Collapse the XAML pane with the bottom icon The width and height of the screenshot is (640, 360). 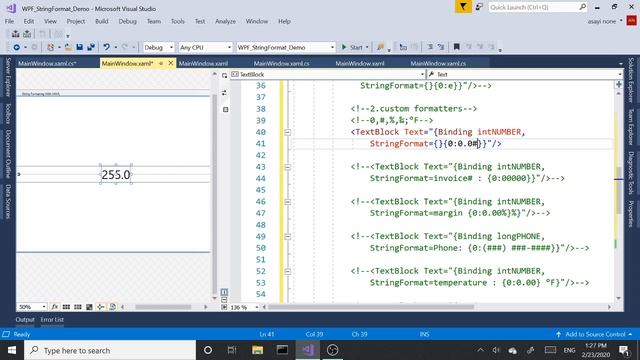(x=224, y=307)
